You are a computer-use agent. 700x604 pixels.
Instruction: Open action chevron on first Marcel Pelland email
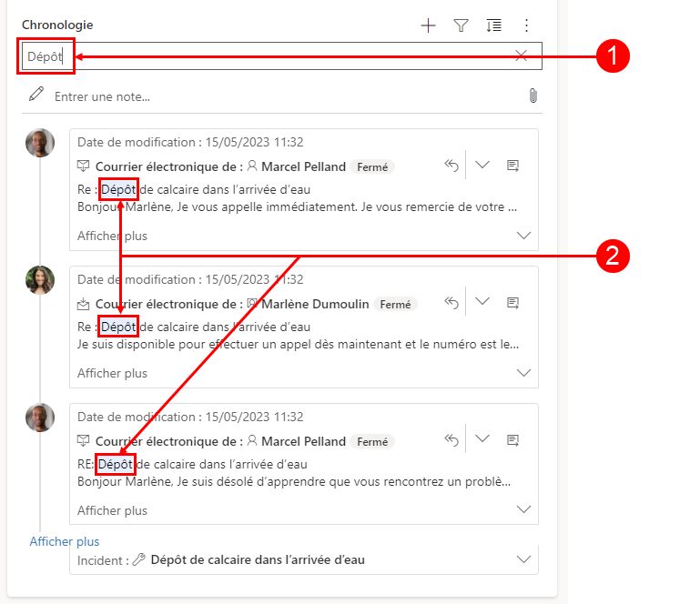coord(482,165)
